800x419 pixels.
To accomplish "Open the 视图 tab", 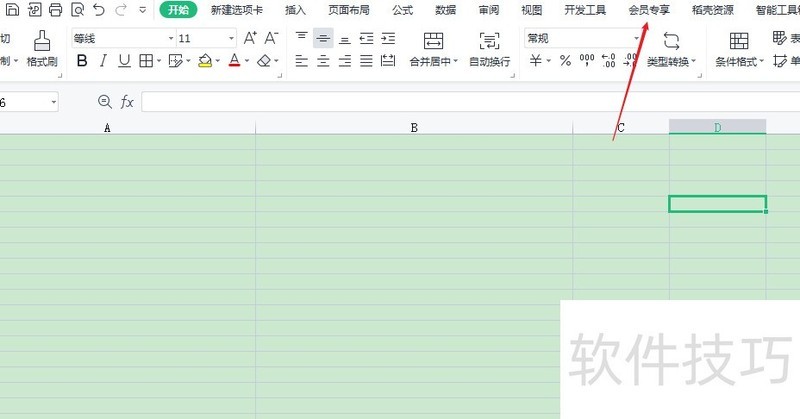I will coord(532,10).
